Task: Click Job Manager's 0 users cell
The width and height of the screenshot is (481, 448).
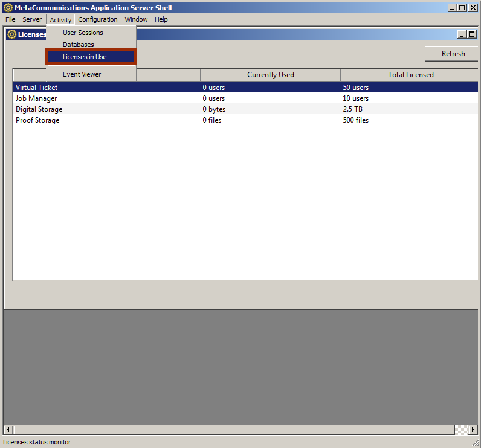Action: (x=213, y=98)
